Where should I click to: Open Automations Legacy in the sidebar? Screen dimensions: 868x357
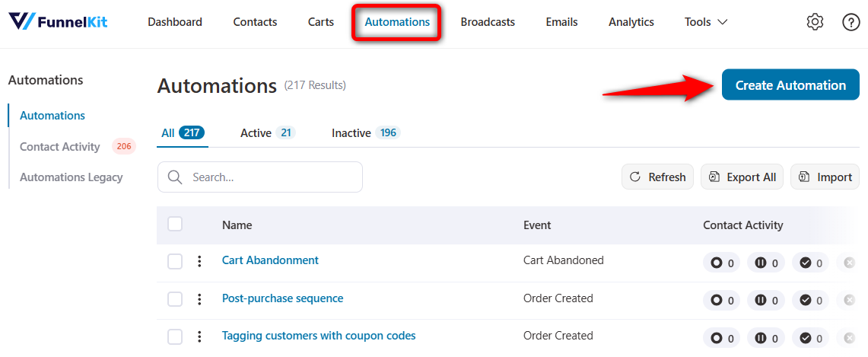[72, 177]
